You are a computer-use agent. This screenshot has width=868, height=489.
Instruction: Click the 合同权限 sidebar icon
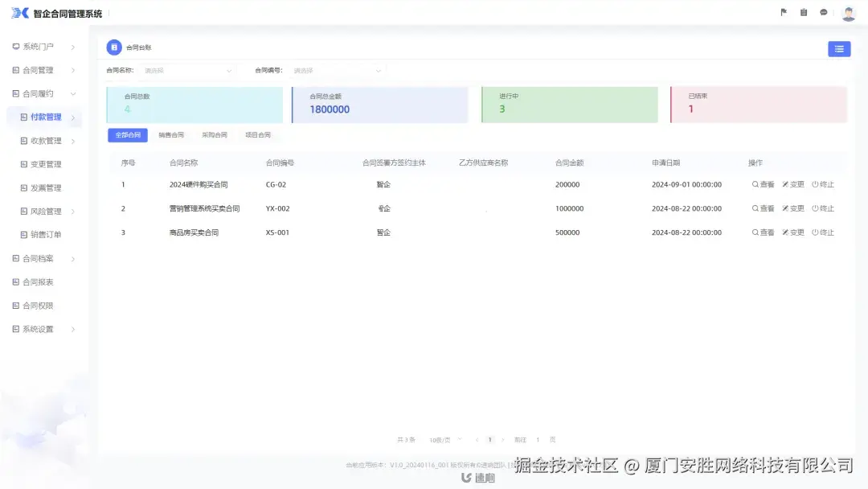[x=16, y=305]
